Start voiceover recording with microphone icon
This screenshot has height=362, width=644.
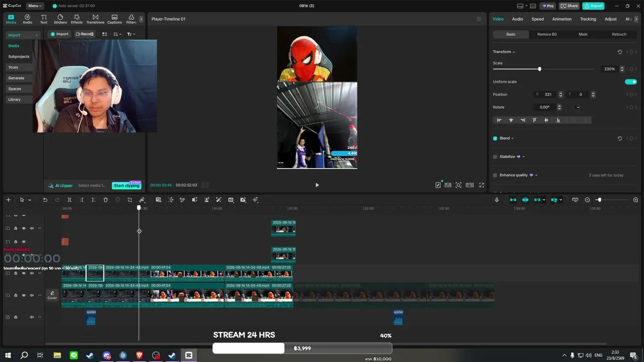(x=497, y=200)
